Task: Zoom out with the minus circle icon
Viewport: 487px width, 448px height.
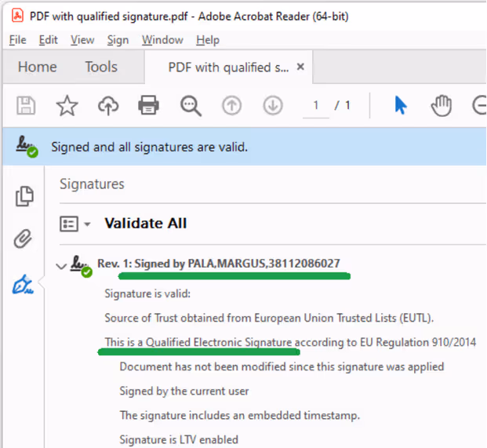Action: click(x=480, y=105)
